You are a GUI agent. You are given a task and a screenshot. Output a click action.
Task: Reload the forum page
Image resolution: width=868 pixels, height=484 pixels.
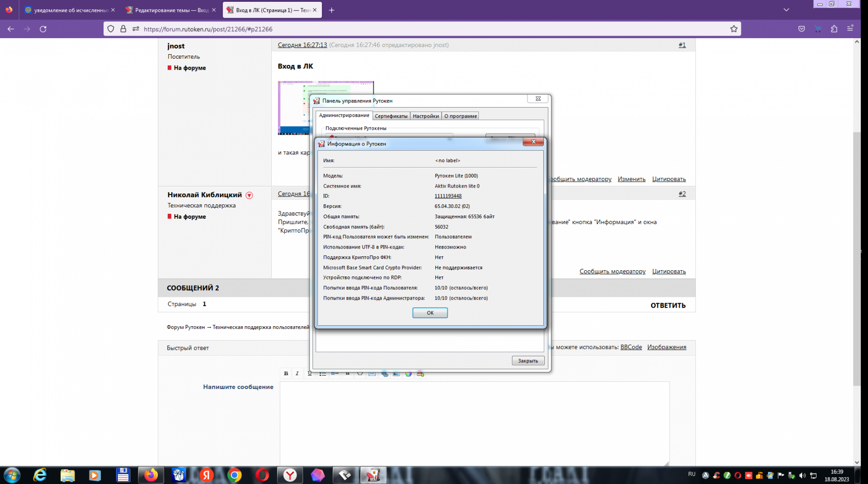43,29
